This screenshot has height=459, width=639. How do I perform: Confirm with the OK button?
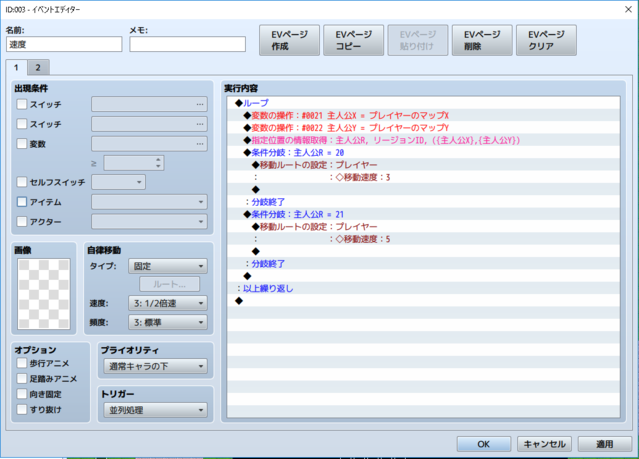click(483, 444)
